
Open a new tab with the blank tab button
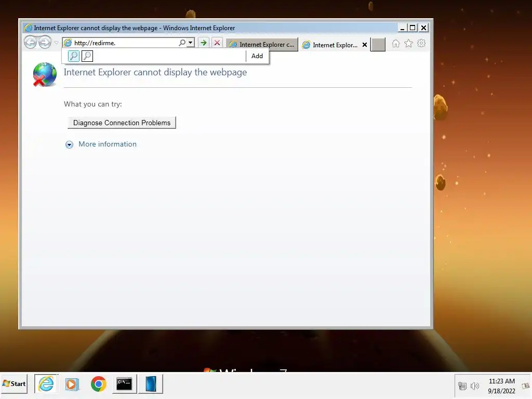tap(378, 45)
